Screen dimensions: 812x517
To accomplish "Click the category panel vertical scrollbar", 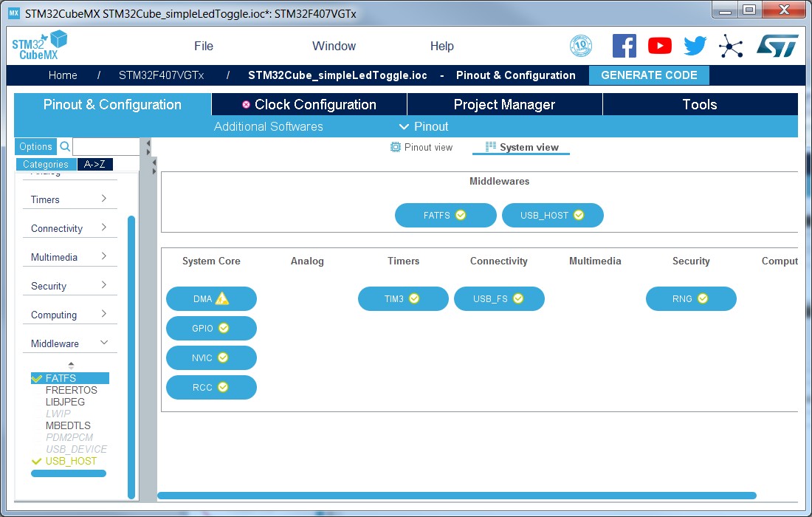I will tap(131, 357).
